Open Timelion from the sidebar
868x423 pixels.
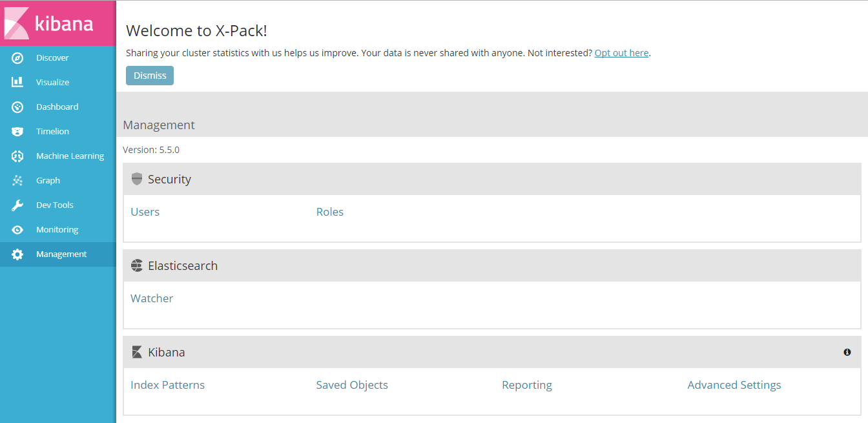coord(58,131)
